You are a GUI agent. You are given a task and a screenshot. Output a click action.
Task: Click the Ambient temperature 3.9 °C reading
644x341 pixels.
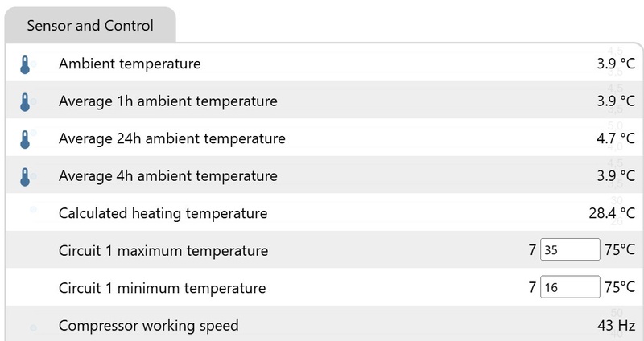(x=615, y=64)
